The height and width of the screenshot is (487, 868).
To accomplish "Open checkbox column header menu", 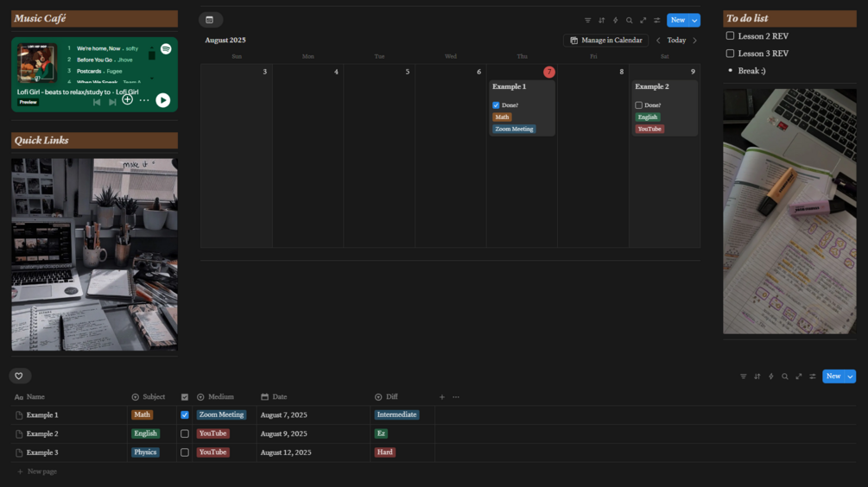I will 184,397.
